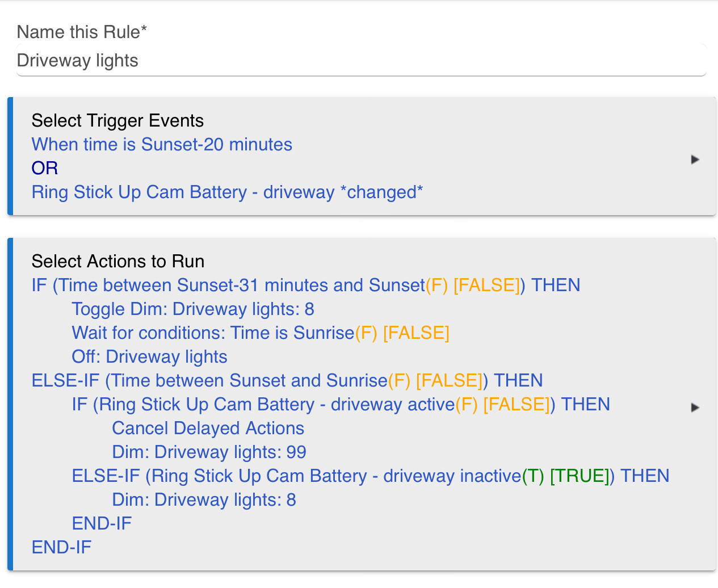Click the nested END-IF line
The height and width of the screenshot is (588, 718).
pos(102,523)
